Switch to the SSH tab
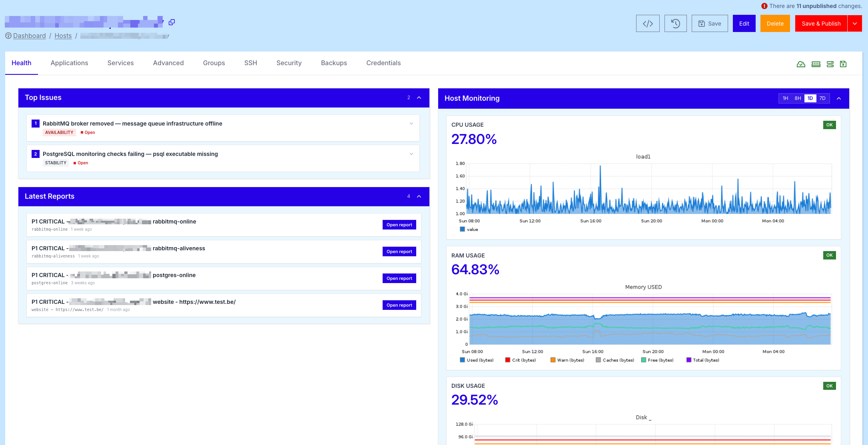Screen dimensions: 868x445 click(251, 63)
